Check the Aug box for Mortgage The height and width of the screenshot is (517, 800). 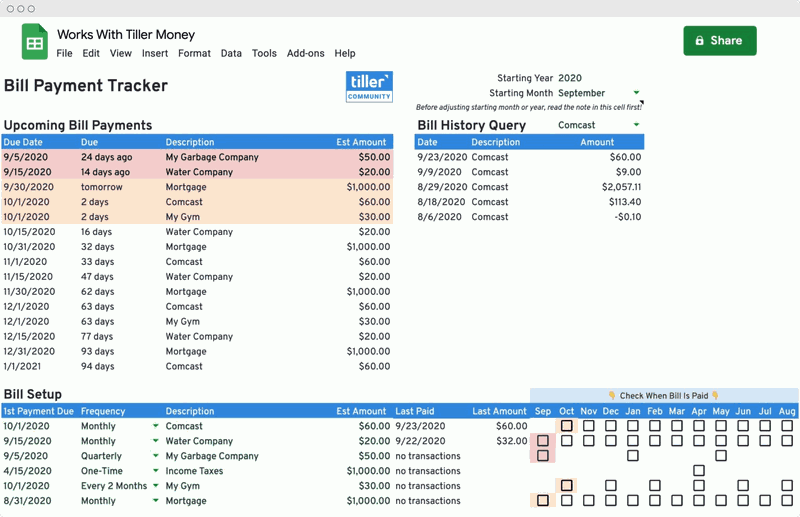tap(787, 501)
